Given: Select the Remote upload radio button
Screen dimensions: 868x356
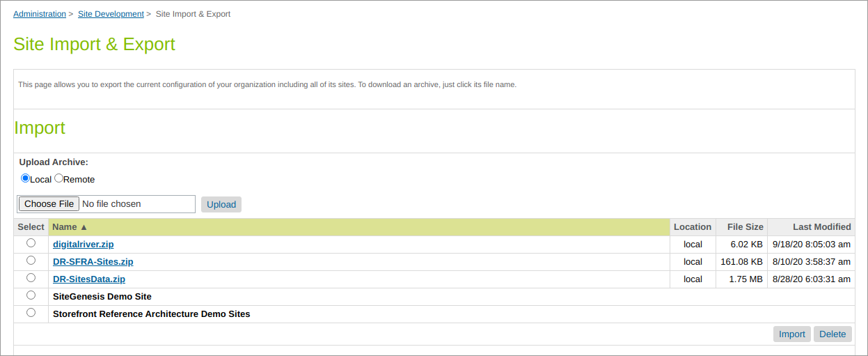Looking at the screenshot, I should (x=59, y=178).
